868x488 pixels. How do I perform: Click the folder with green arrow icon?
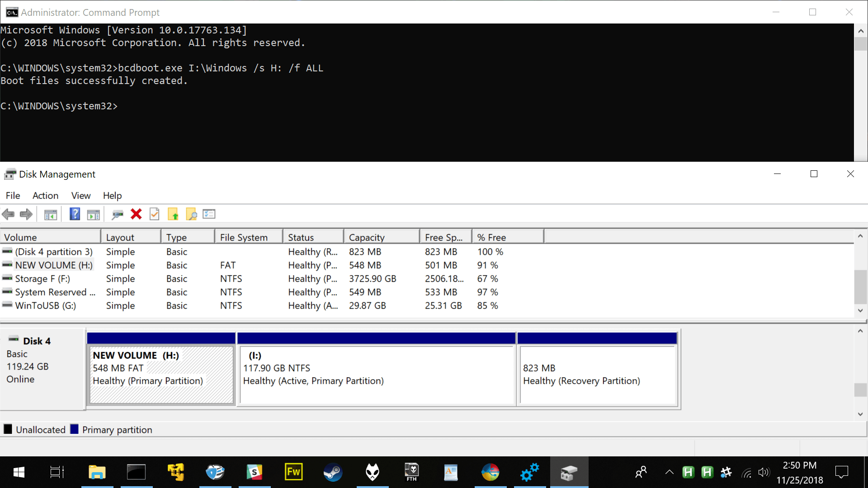coord(173,214)
